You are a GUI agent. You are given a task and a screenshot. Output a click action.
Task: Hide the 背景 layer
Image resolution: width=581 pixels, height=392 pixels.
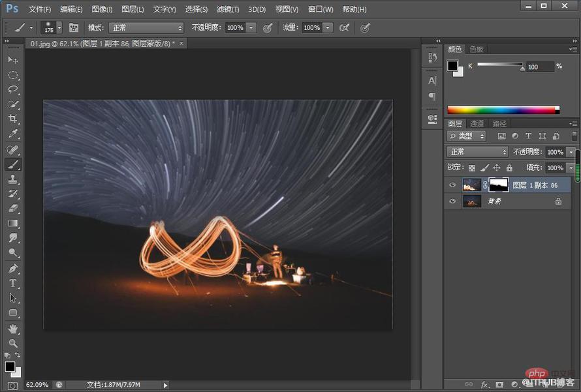(452, 202)
